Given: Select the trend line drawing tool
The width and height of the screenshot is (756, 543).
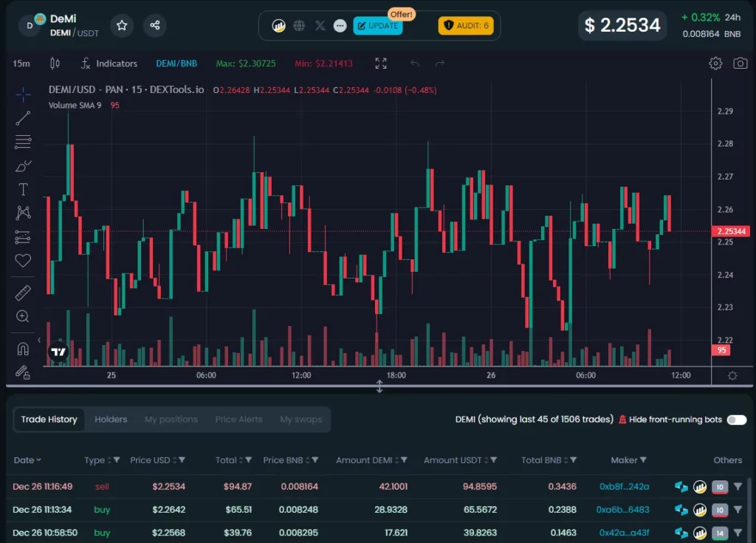Looking at the screenshot, I should [23, 118].
